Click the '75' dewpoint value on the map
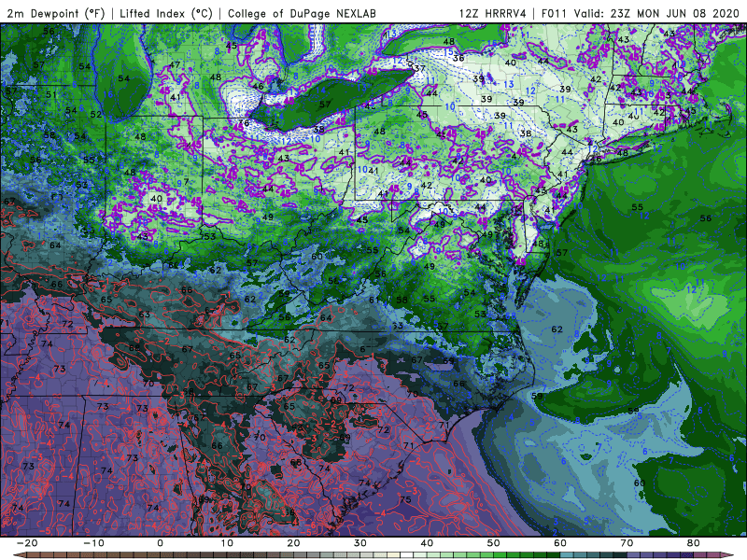747x560 pixels. (405, 499)
